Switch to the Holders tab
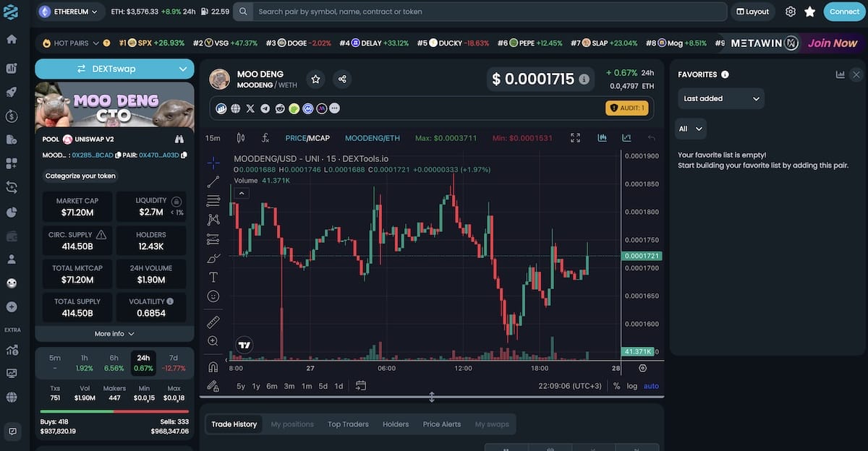 click(396, 424)
